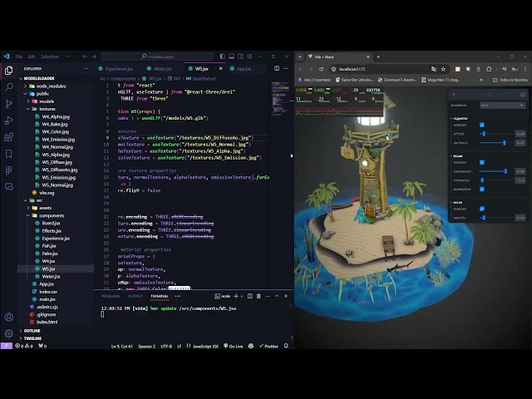The image size is (532, 399).
Task: Toggle bloom mipmapBlur checkbox
Action: coord(482,189)
